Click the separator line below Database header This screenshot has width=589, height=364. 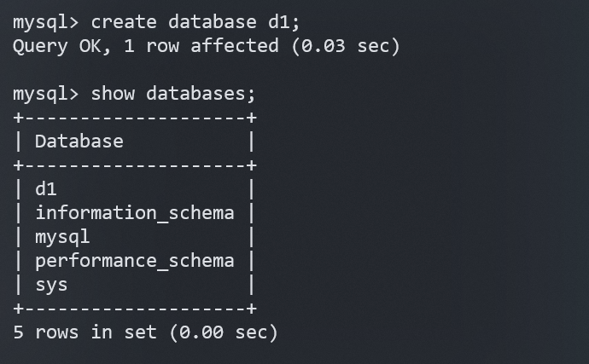pyautogui.click(x=135, y=165)
